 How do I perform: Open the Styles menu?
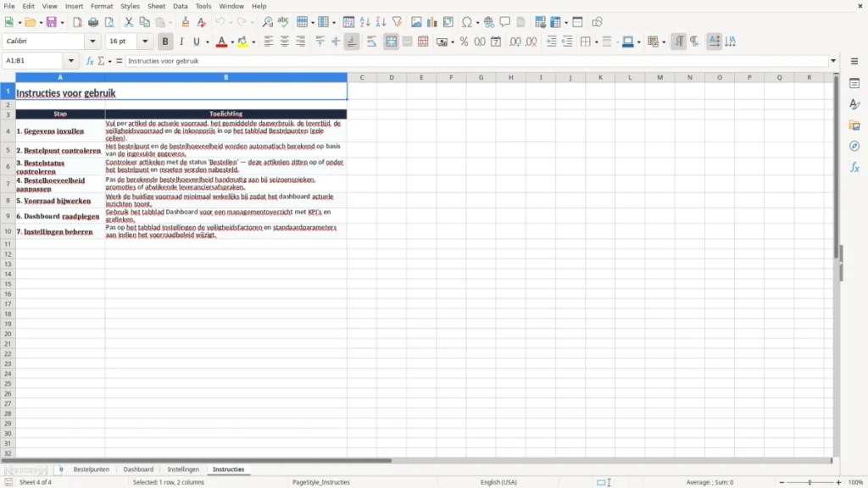tap(130, 6)
